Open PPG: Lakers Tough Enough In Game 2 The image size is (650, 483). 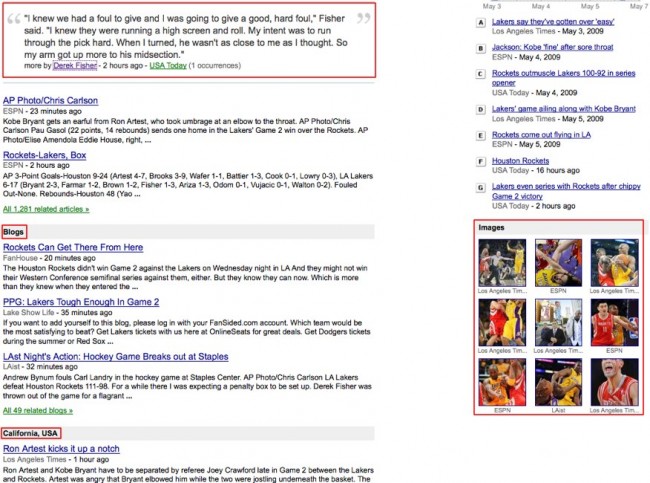tap(81, 302)
